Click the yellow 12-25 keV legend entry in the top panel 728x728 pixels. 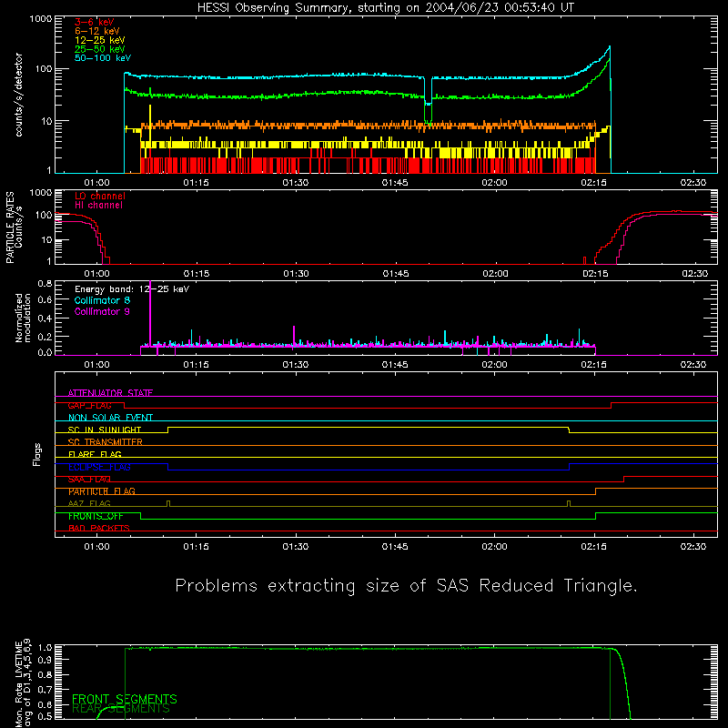[100, 40]
